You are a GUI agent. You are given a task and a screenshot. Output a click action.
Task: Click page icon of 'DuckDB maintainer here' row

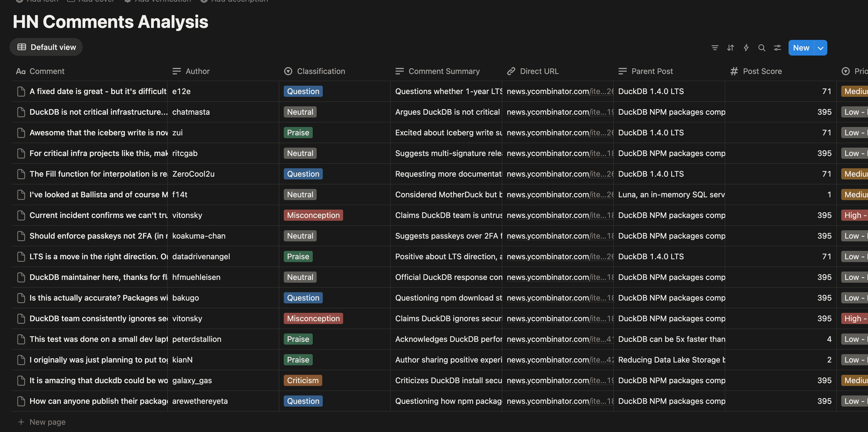(x=21, y=277)
